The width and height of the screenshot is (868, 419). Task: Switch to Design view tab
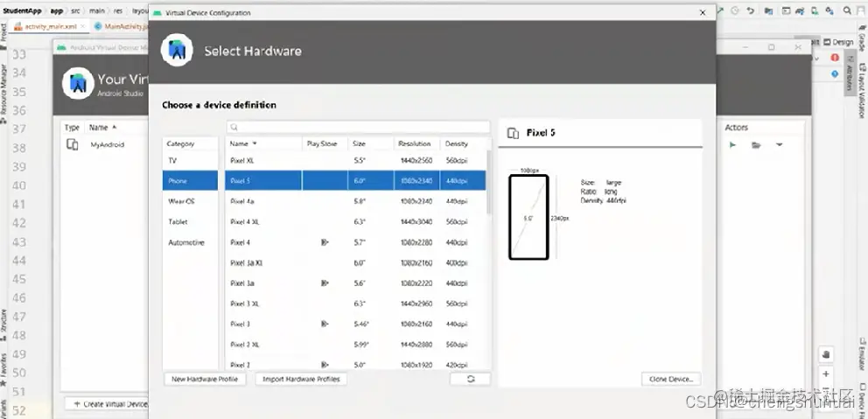point(838,42)
